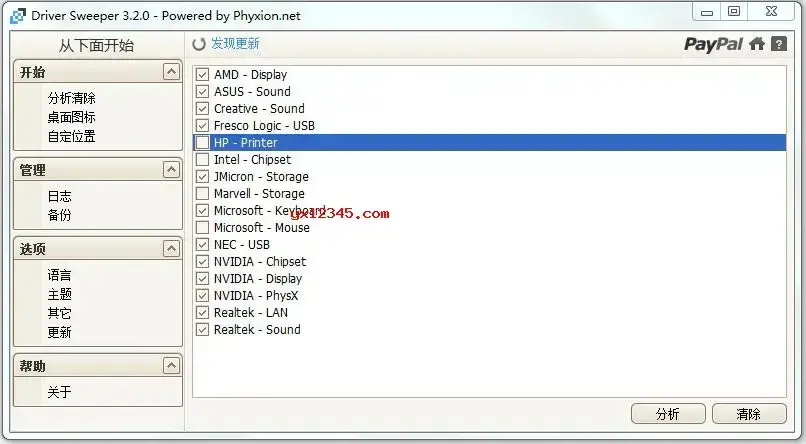Select the Intel - Chipset row text
The image size is (806, 444).
tap(252, 159)
